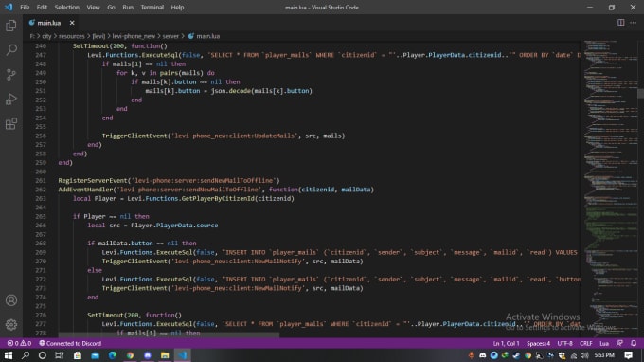Open the Accounts menu icon
Screen dimensions: 644x362
tap(11, 300)
